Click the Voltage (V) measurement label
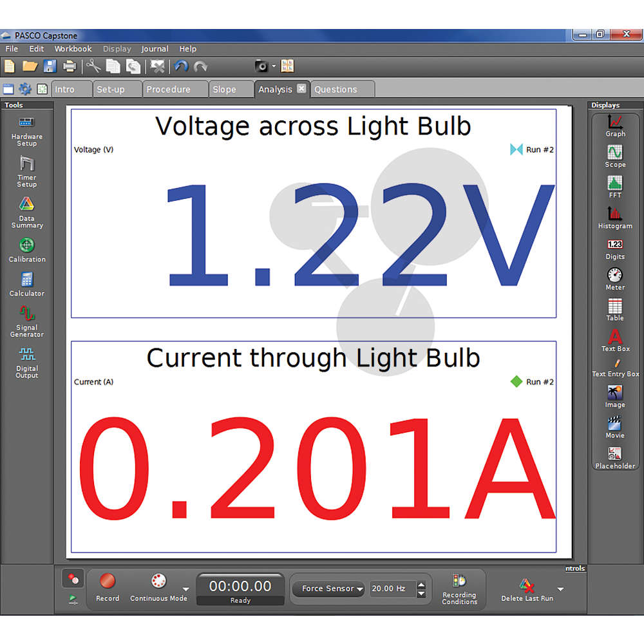The width and height of the screenshot is (644, 644). point(93,149)
